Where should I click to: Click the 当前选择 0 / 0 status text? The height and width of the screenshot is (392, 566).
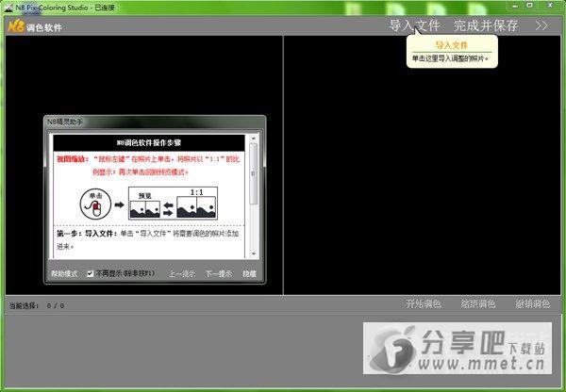pyautogui.click(x=37, y=306)
